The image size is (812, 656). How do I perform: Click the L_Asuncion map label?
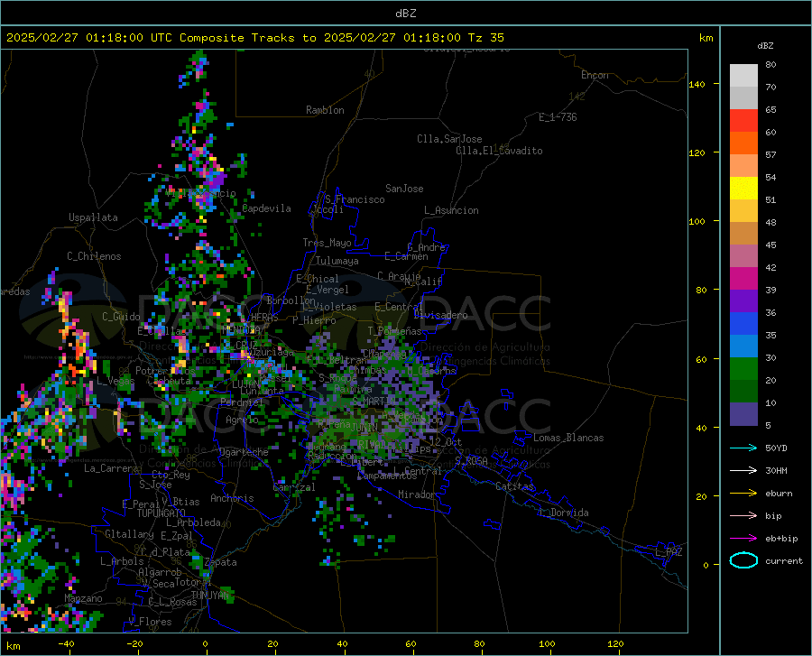click(x=451, y=210)
